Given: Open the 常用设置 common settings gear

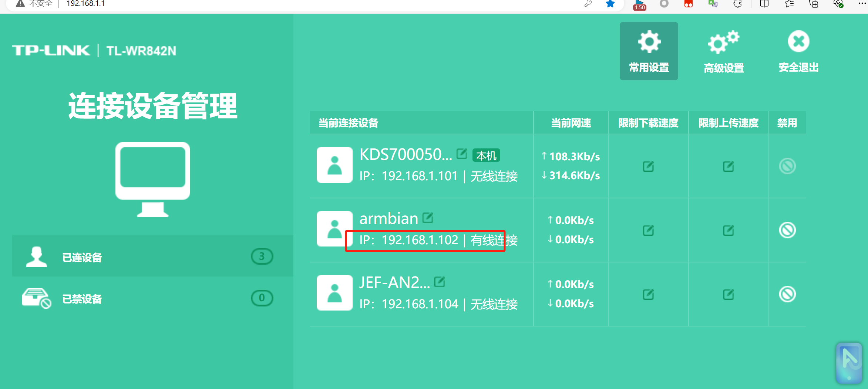Looking at the screenshot, I should [x=649, y=51].
